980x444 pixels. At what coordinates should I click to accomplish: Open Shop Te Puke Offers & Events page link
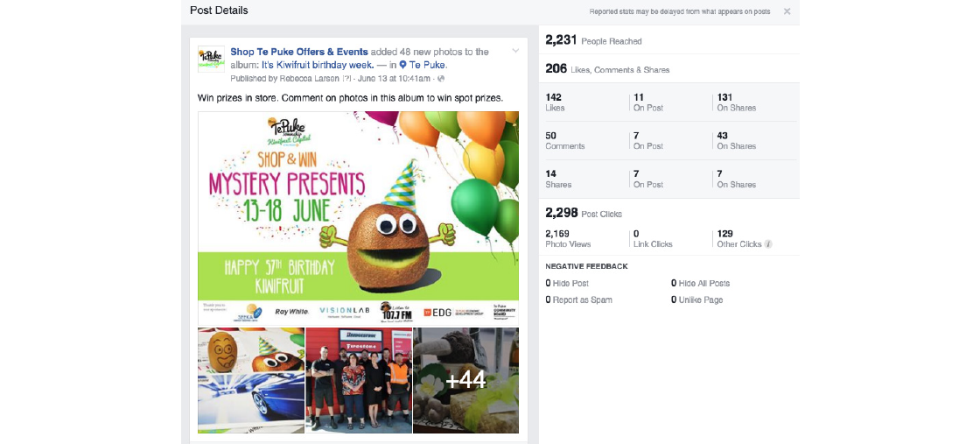coord(299,52)
